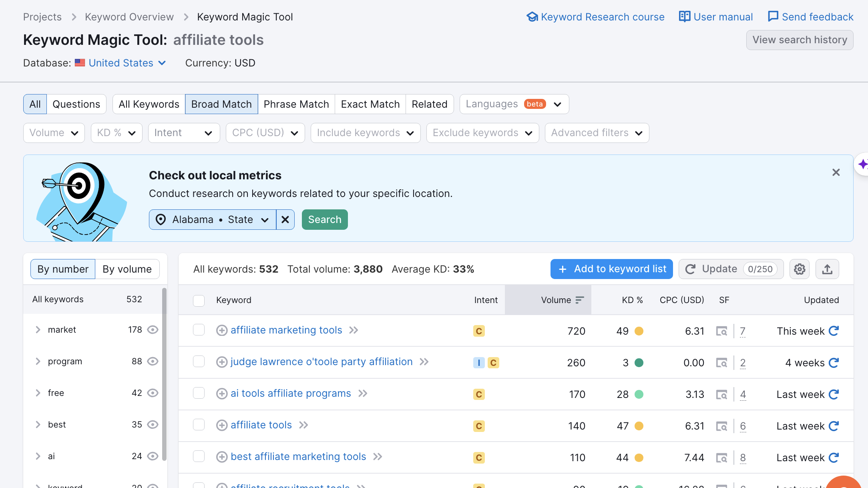This screenshot has width=868, height=488.
Task: Click the export upload icon
Action: click(x=827, y=269)
